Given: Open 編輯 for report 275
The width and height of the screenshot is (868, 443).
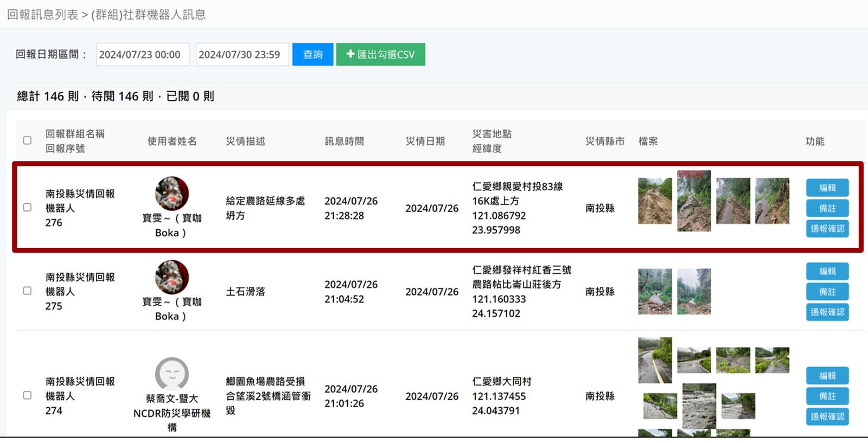Looking at the screenshot, I should click(827, 271).
